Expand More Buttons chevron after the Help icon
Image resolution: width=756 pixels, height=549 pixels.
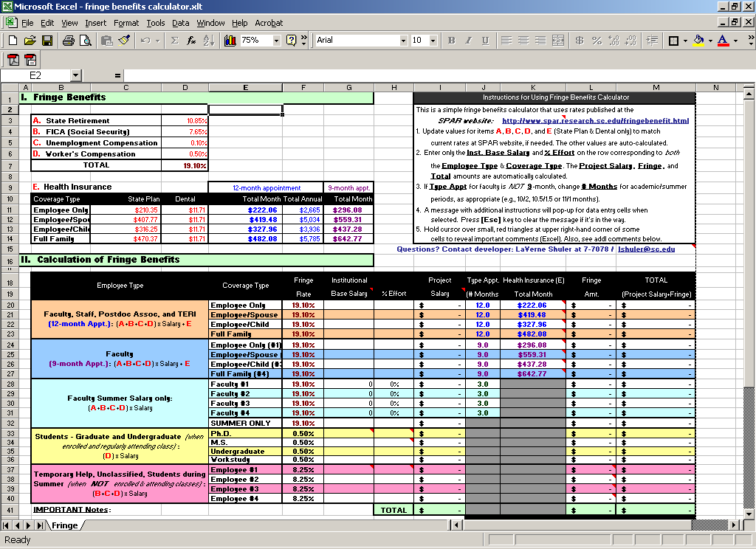(x=303, y=41)
